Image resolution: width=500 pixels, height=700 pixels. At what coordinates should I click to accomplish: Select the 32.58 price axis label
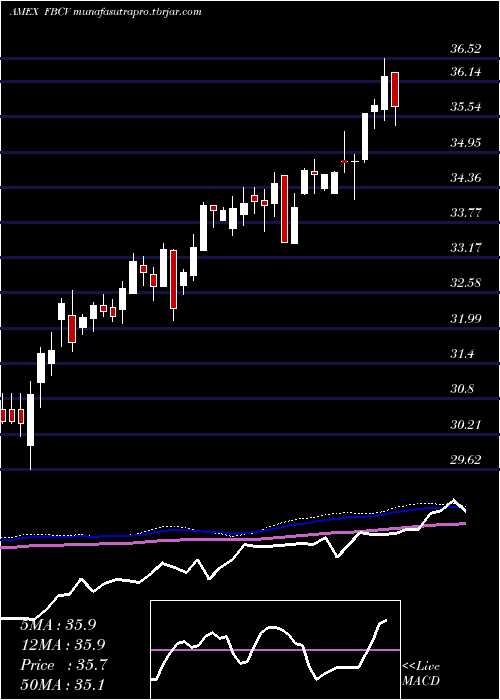click(466, 283)
